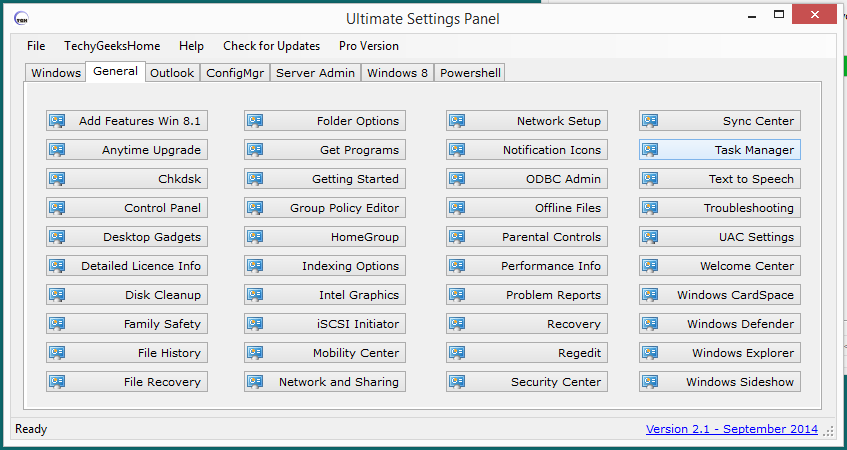
Task: Click the icon beside Disk Cleanup
Action: (57, 295)
